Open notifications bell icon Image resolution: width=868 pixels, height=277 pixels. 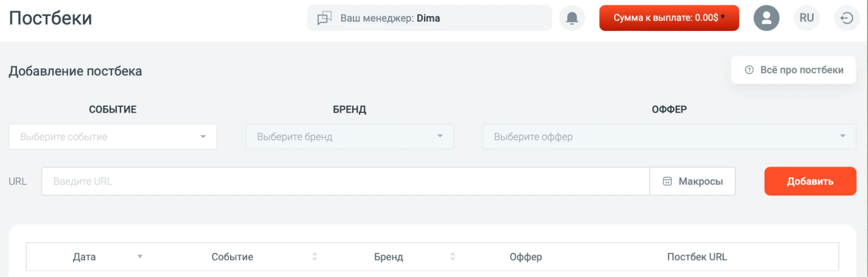point(572,18)
